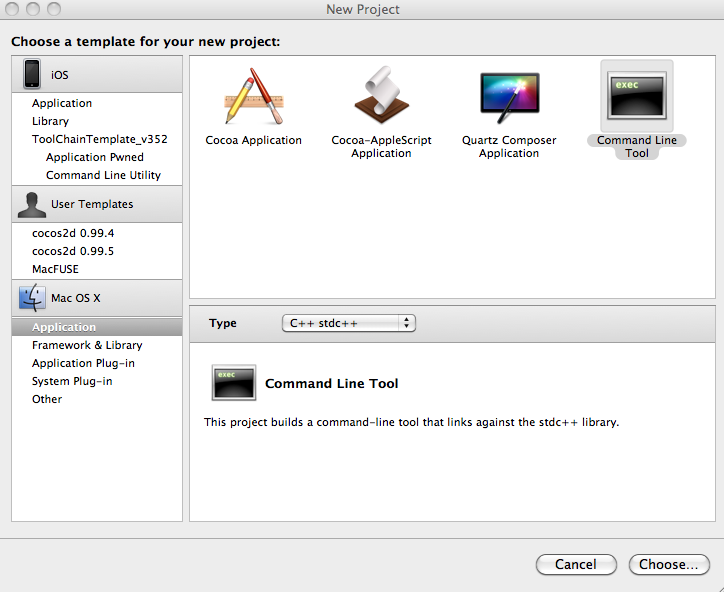Screen dimensions: 724x592
Task: Select cocos2d 0.99.5 user template
Action: [73, 251]
